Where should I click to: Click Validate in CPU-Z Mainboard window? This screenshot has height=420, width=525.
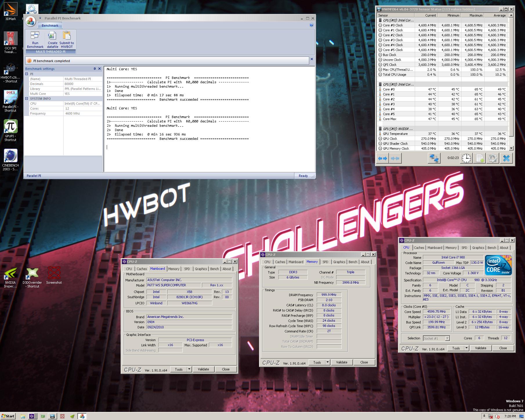click(203, 369)
